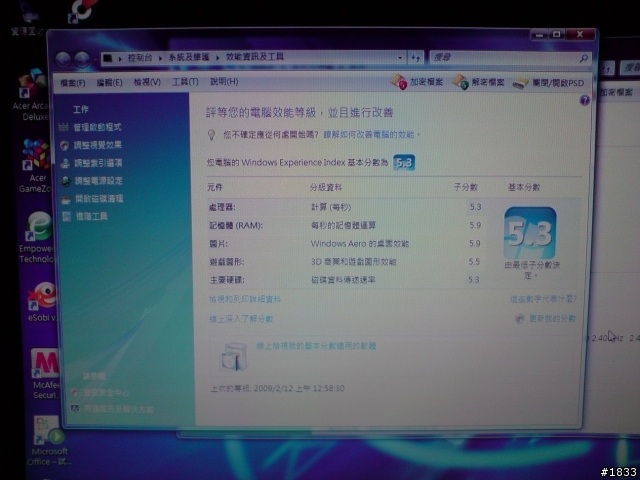Click the 搜尋 search field
640x480 pixels.
(x=503, y=58)
